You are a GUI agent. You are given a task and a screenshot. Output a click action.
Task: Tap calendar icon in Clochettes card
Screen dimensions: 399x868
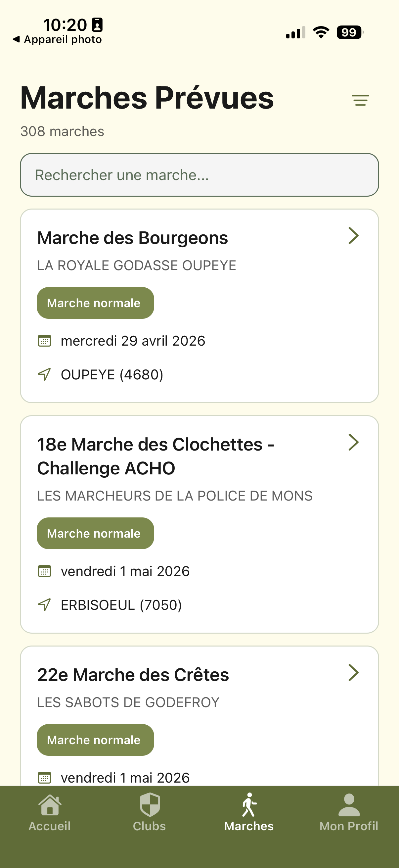(x=44, y=571)
